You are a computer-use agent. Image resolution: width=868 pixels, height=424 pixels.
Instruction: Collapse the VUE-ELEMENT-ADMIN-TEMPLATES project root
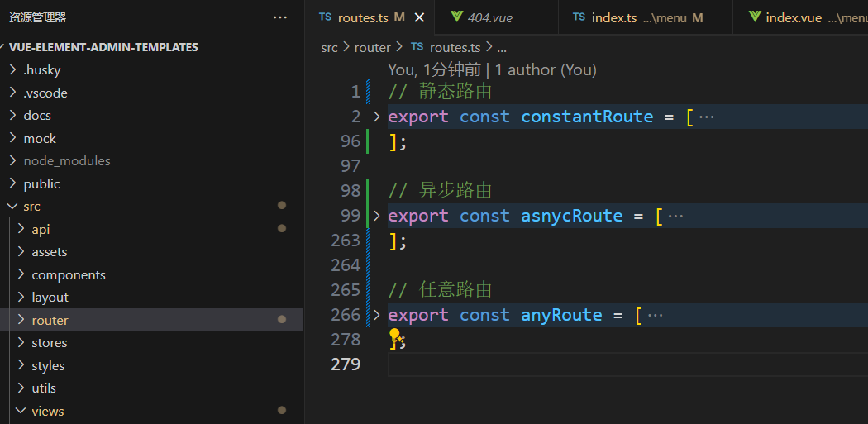103,47
